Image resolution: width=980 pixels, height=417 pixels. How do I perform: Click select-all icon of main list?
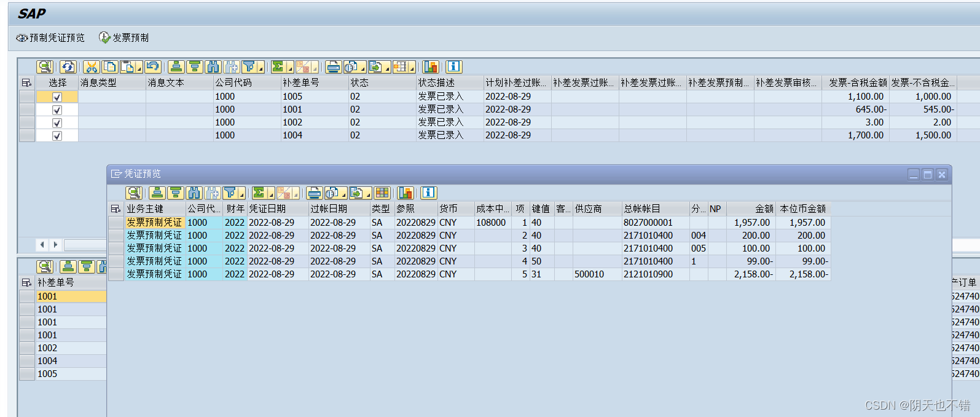coord(26,82)
